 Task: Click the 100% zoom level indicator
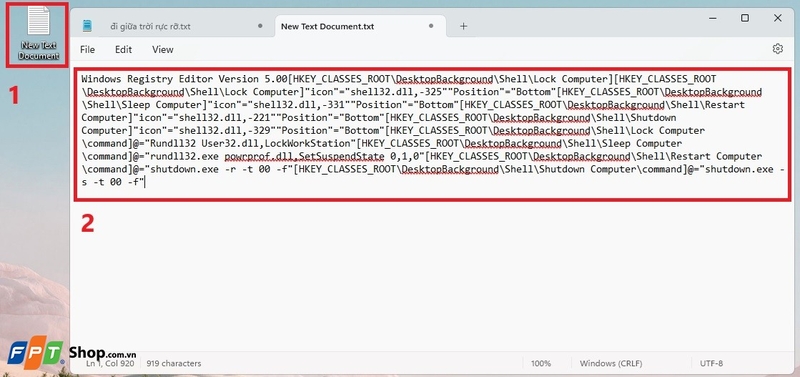[x=541, y=364]
